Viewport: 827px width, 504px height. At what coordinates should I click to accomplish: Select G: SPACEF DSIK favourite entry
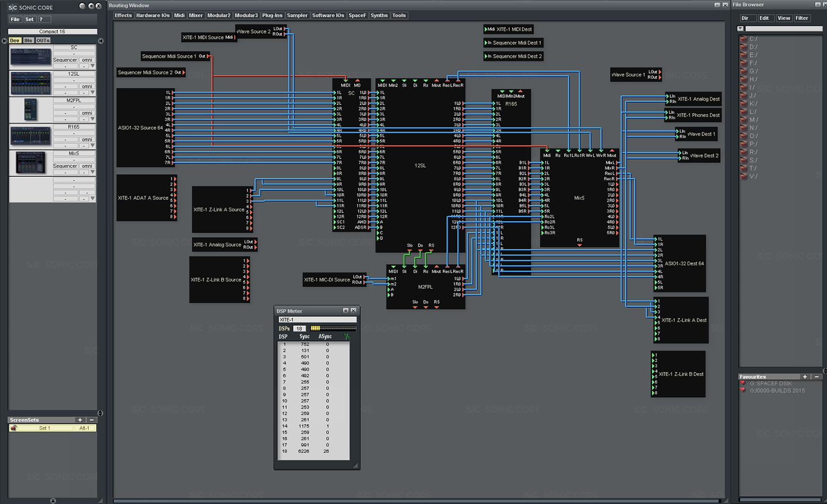coord(771,384)
